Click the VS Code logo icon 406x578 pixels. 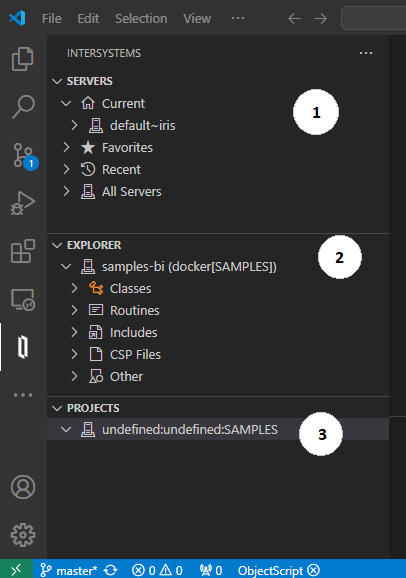click(17, 18)
